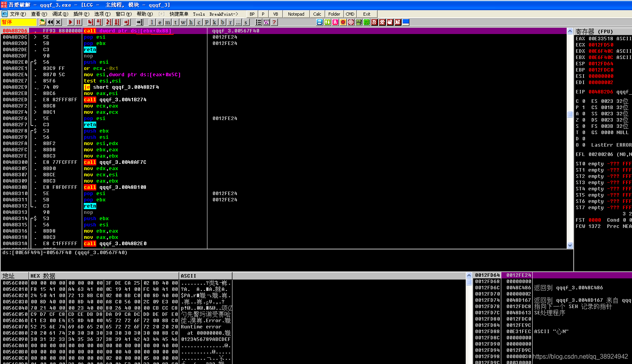The width and height of the screenshot is (632, 364).
Task: Open the 查看 (View) menu
Action: click(39, 14)
